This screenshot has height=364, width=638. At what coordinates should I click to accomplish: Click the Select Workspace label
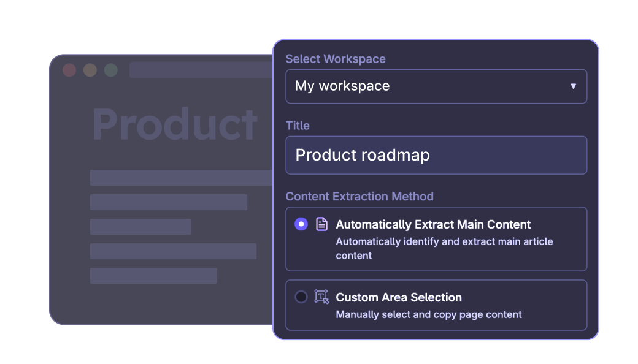(336, 59)
